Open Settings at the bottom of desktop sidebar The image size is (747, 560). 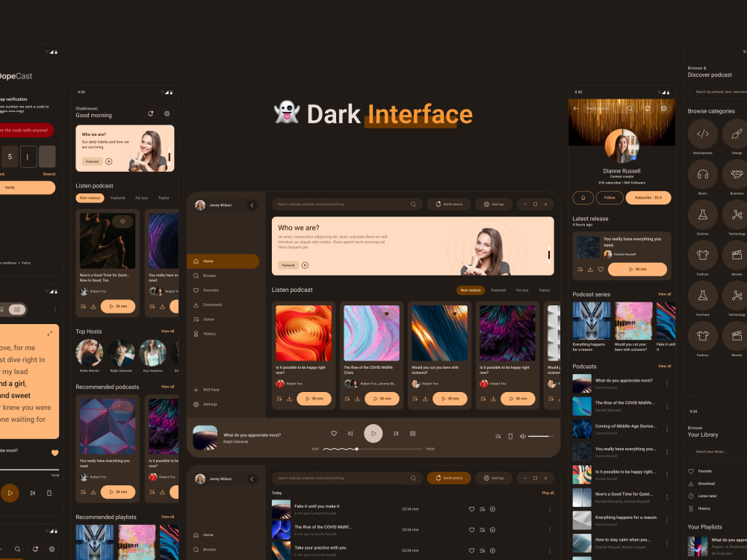[205, 404]
